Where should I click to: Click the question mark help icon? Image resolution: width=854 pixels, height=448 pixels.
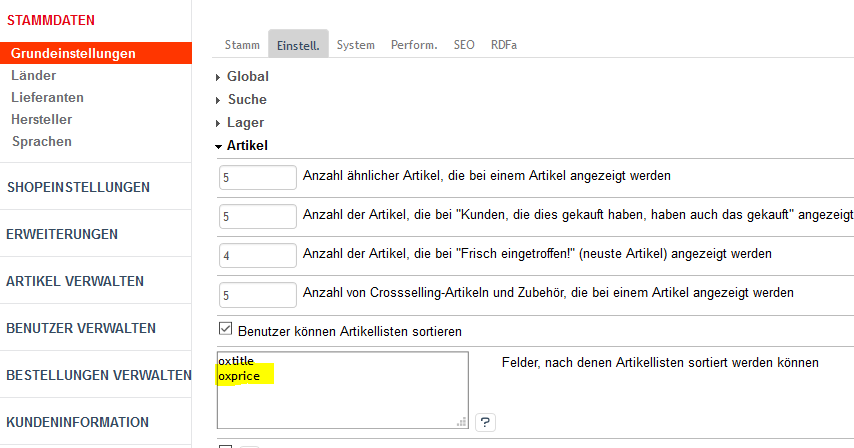[x=485, y=422]
